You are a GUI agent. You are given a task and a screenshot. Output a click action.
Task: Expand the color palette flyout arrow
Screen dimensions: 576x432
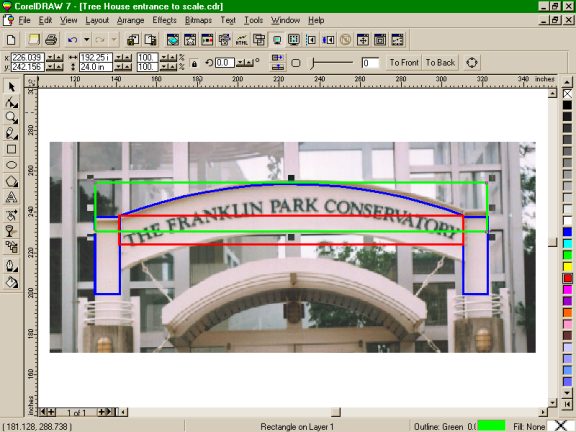tap(568, 404)
